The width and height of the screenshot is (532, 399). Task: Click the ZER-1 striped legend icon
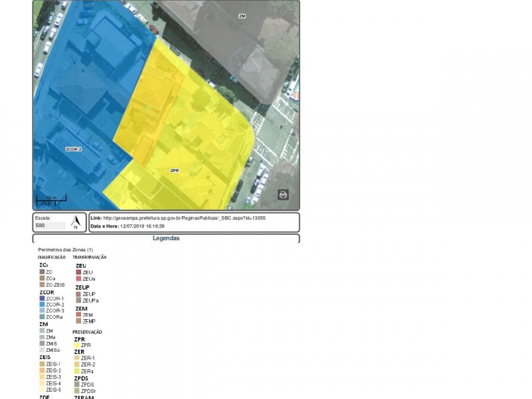(x=76, y=358)
